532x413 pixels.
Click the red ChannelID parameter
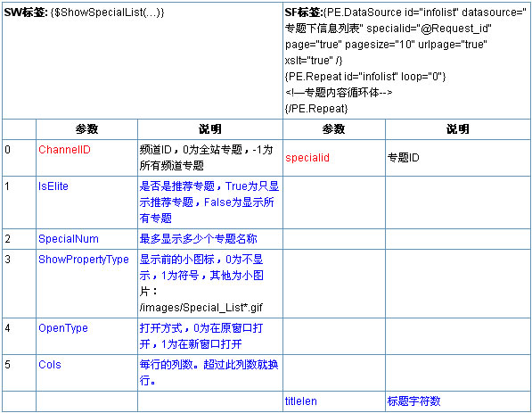pos(64,150)
